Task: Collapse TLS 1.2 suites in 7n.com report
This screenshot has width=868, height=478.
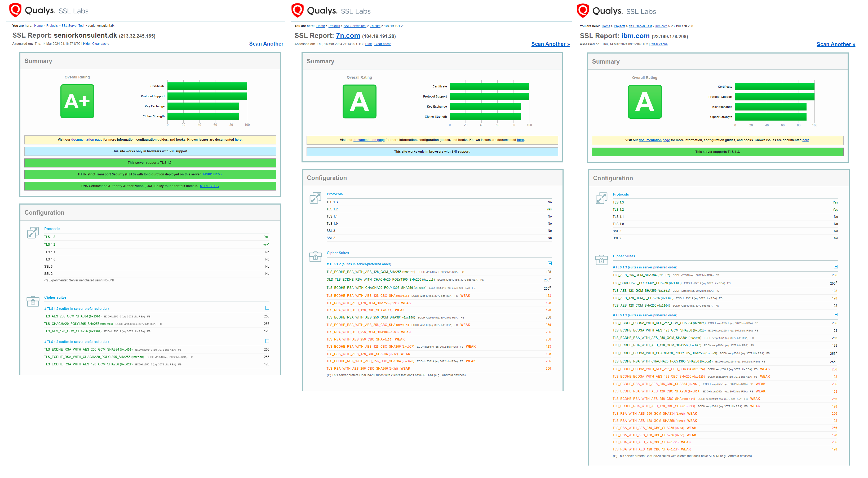Action: 550,263
